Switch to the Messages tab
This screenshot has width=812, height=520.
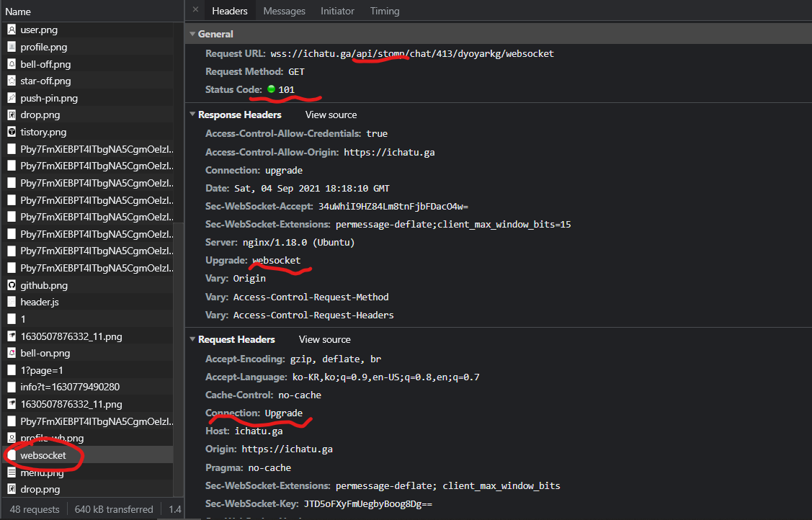click(284, 11)
